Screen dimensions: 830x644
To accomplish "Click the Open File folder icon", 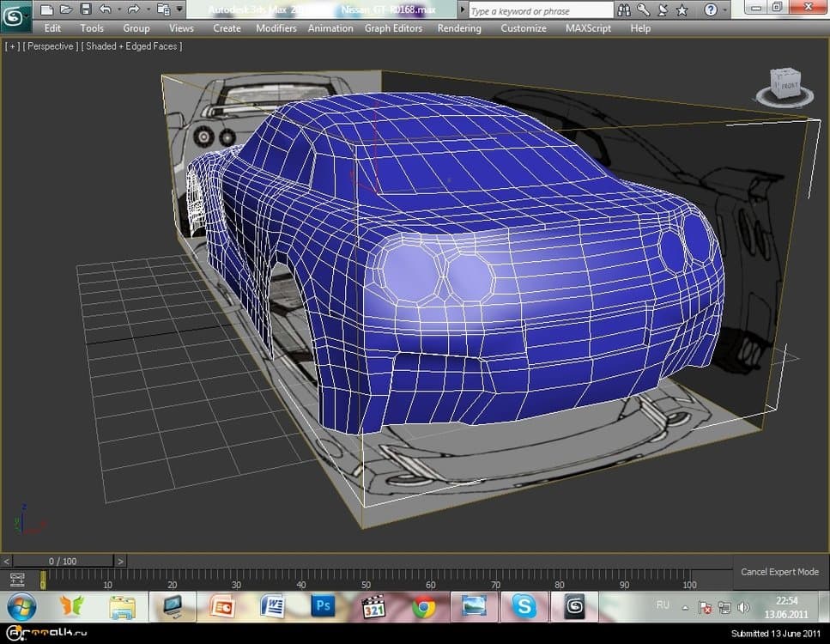I will (66, 9).
